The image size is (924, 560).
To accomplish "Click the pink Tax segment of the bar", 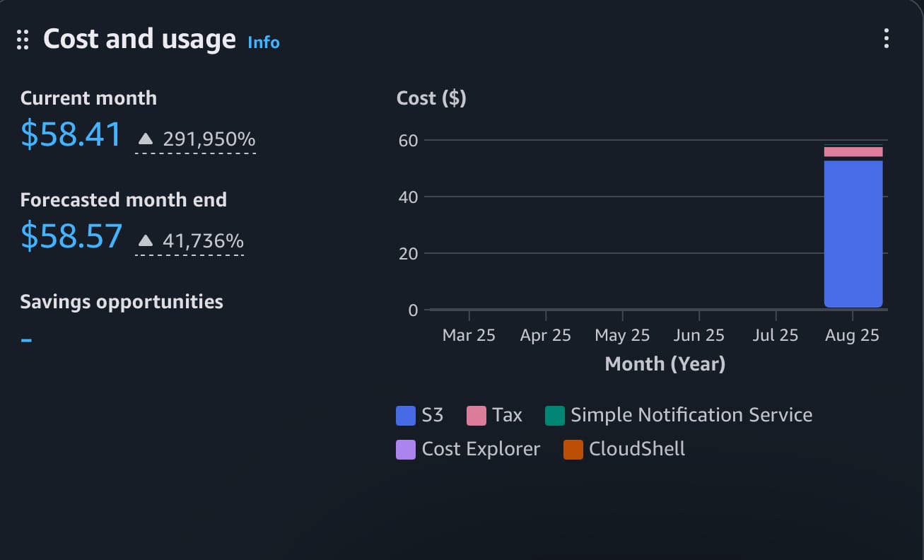I will click(x=853, y=152).
